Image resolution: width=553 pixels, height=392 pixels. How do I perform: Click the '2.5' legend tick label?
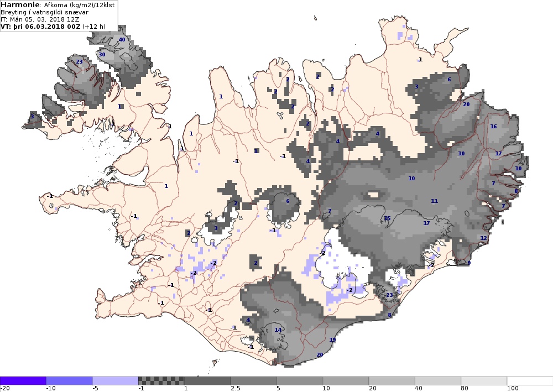coord(236,389)
